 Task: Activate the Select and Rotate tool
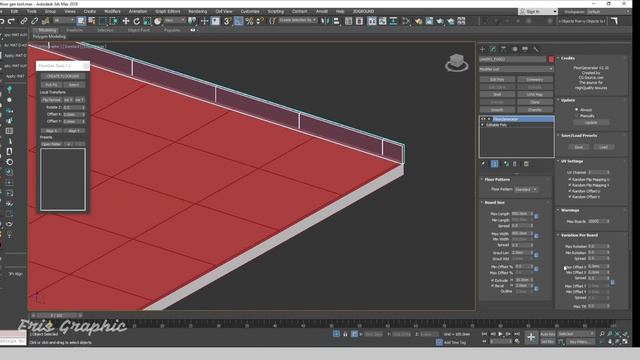click(136, 21)
